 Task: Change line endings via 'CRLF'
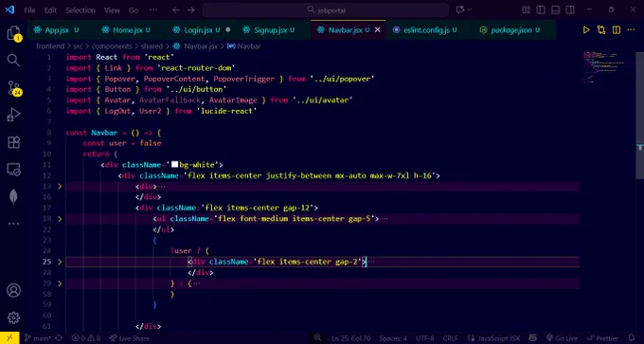[x=450, y=338]
